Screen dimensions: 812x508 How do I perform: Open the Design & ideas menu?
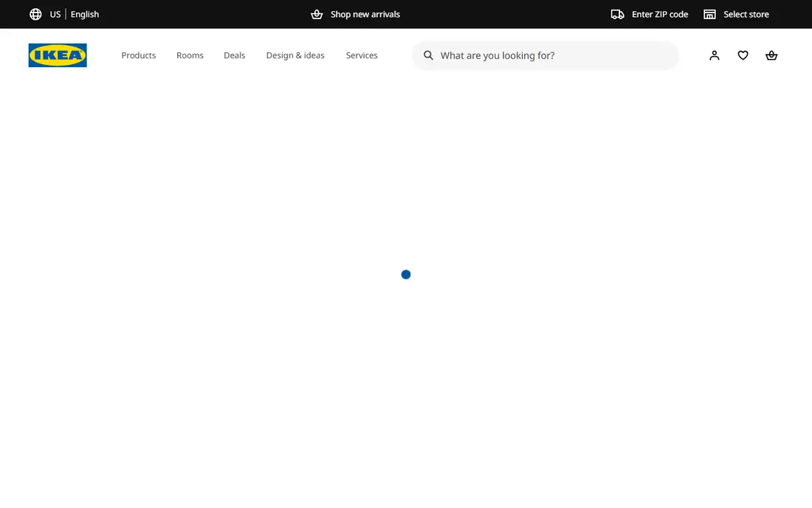[295, 55]
